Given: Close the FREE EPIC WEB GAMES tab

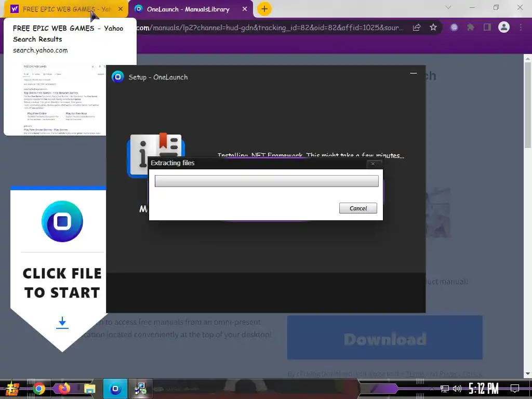Looking at the screenshot, I should (121, 9).
